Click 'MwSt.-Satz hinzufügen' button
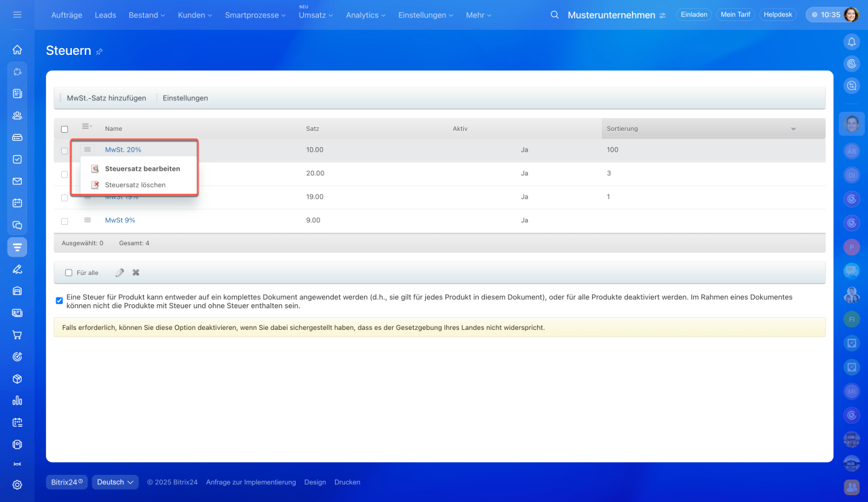This screenshot has height=502, width=868. (106, 98)
